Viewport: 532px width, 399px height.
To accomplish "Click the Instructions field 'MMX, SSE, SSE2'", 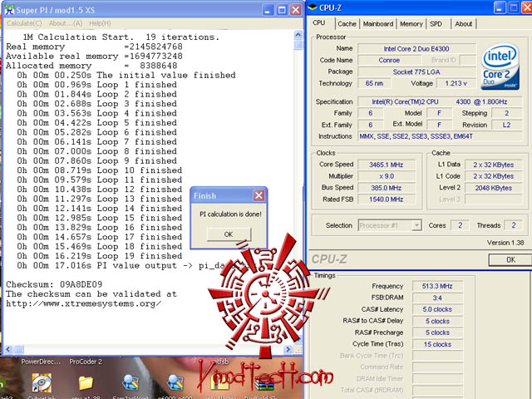I will coord(440,136).
